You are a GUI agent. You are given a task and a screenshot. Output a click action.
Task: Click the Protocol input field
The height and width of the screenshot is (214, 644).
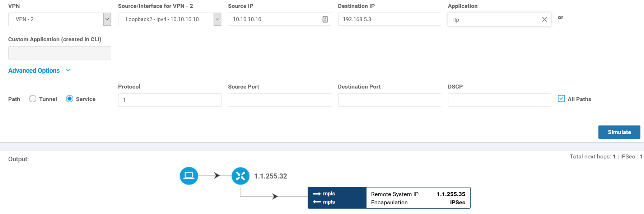169,100
